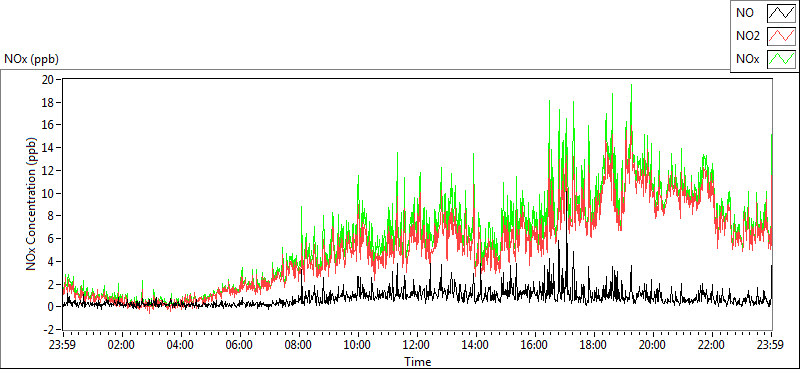Image resolution: width=800 pixels, height=369 pixels.
Task: Click the last 23:59 time label
Action: pos(771,344)
